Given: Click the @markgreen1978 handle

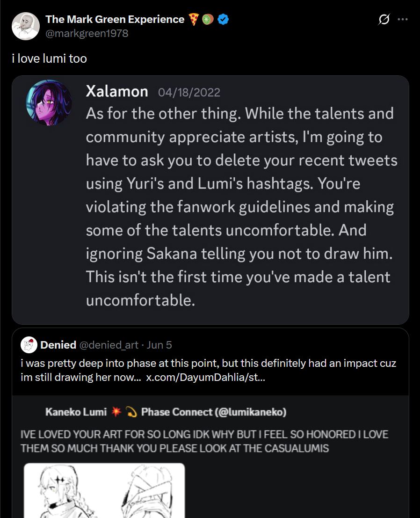Looking at the screenshot, I should click(87, 33).
